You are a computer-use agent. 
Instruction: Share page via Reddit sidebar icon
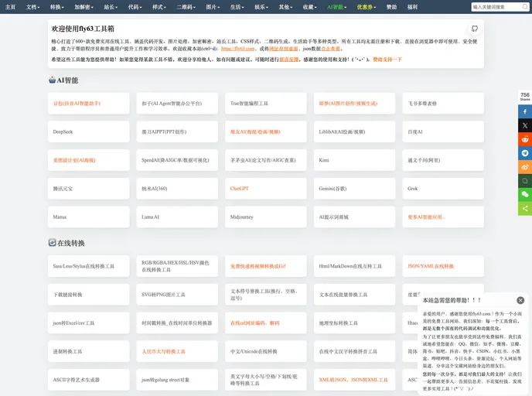[525, 139]
